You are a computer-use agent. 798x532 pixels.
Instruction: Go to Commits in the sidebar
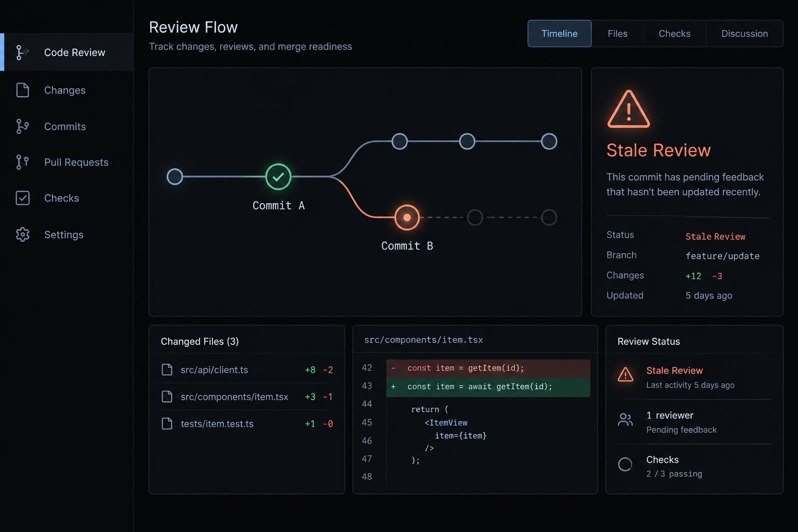[66, 126]
